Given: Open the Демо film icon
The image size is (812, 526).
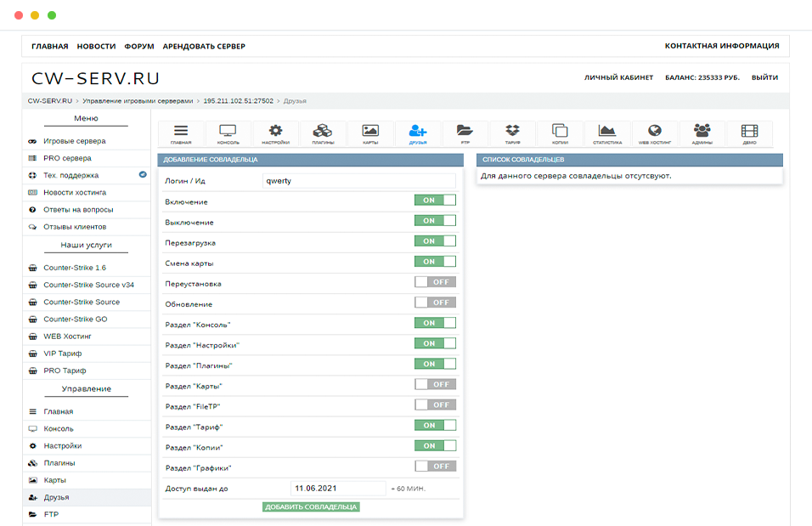Looking at the screenshot, I should click(749, 133).
